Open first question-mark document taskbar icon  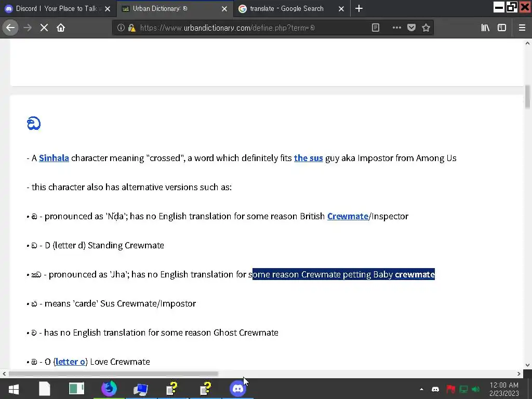click(x=172, y=389)
